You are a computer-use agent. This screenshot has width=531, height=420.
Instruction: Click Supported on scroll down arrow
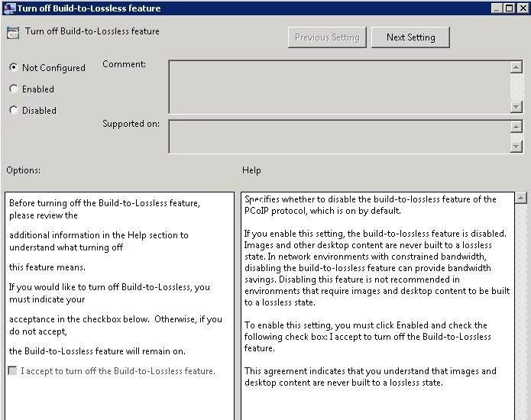point(516,147)
